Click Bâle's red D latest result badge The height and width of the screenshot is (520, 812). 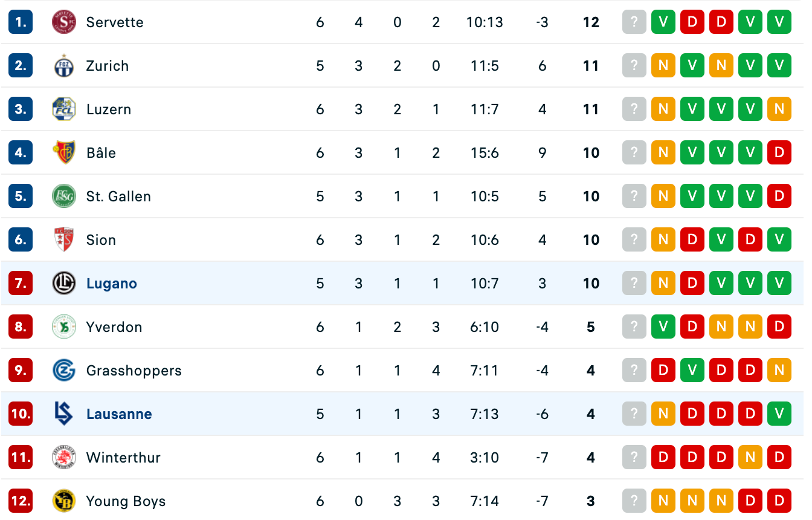click(779, 153)
